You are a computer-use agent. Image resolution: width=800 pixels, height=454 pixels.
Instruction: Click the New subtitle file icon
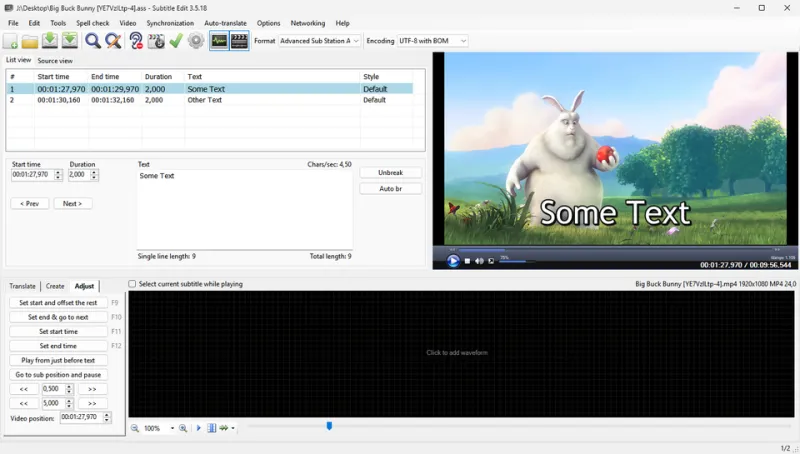click(x=11, y=41)
